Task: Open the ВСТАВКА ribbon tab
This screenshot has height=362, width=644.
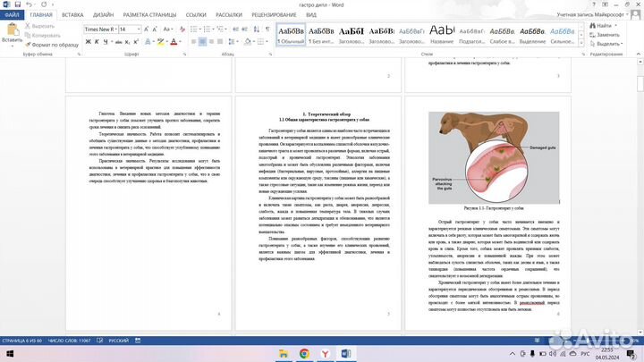Action: point(72,15)
